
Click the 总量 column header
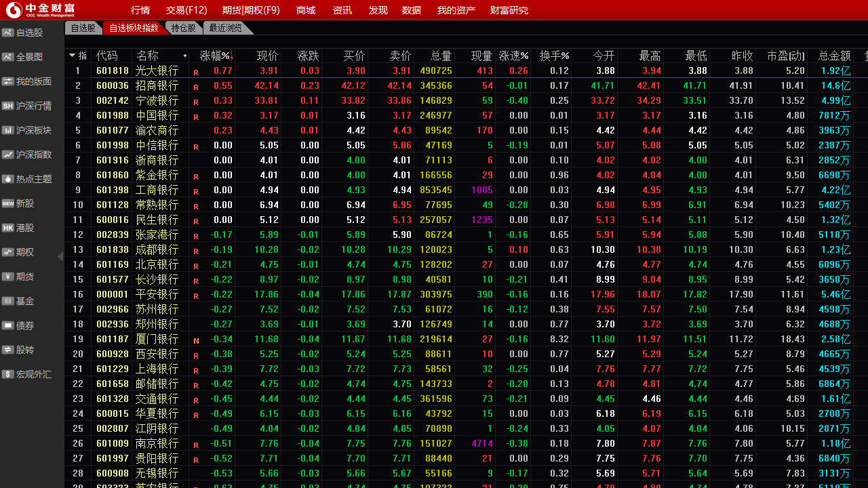click(441, 56)
